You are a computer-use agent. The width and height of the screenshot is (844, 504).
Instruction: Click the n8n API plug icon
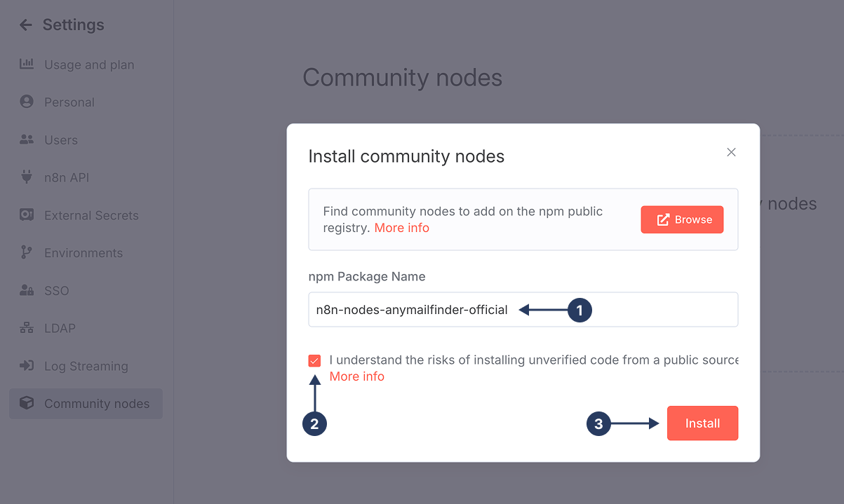[x=27, y=177]
